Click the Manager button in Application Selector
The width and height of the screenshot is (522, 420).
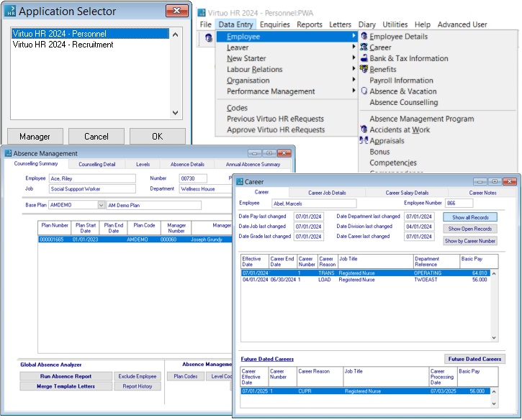(x=35, y=137)
